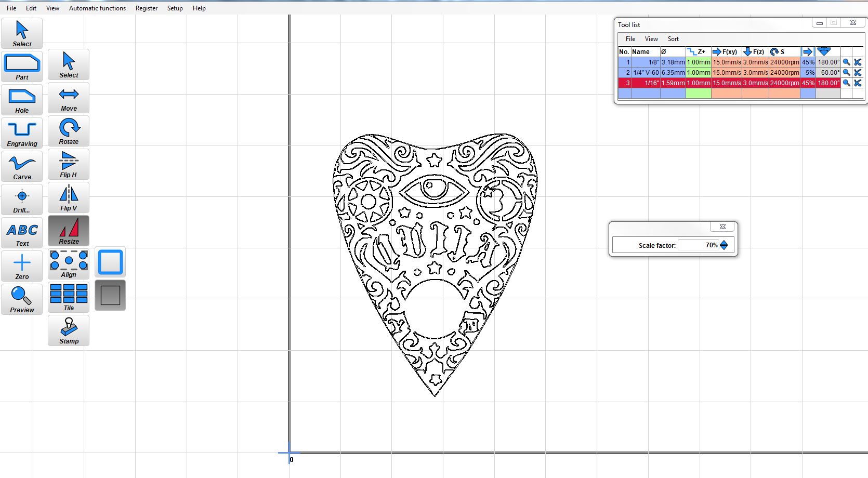The image size is (868, 478).
Task: Delete tool 1/8" with the X icon
Action: coord(858,62)
